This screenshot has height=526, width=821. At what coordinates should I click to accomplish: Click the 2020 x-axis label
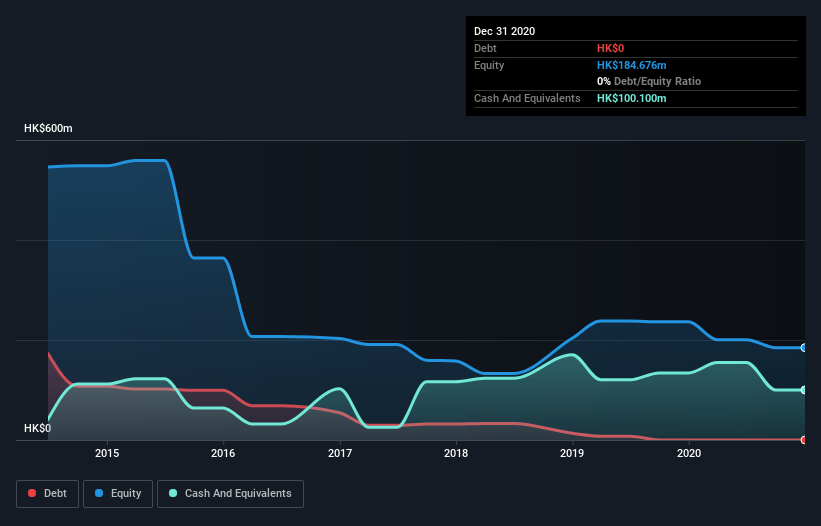[x=689, y=453]
